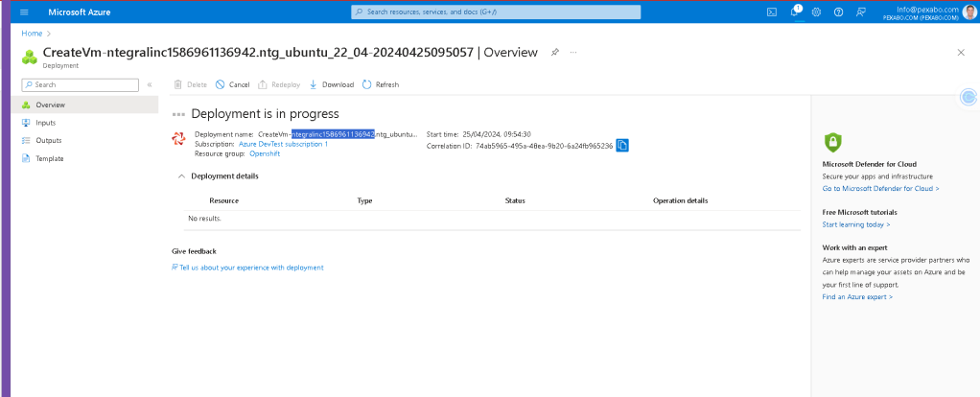
Task: Click the Microsoft Azure logo text
Action: coord(80,12)
